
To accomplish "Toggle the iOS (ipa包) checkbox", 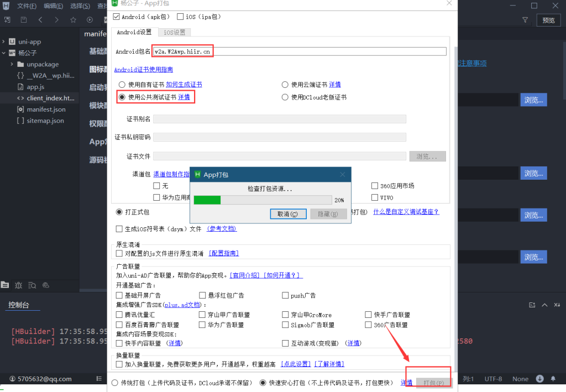I will (x=180, y=17).
